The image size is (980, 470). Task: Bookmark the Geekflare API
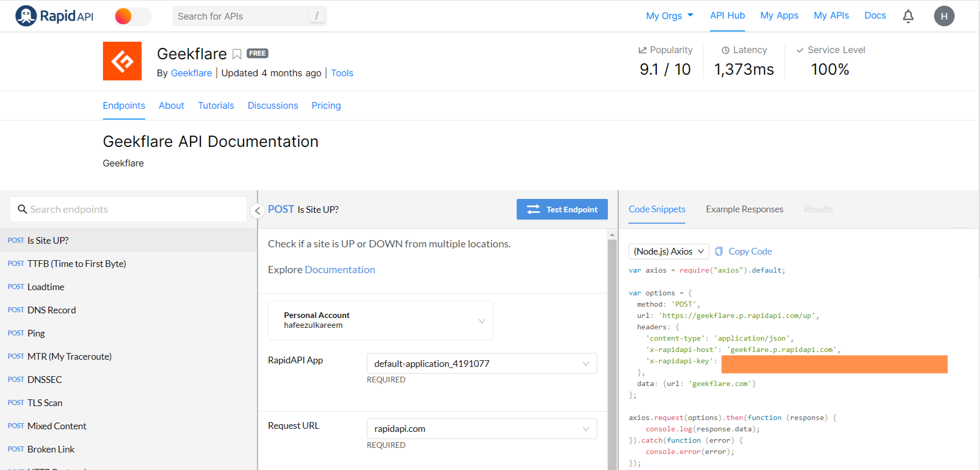click(237, 54)
